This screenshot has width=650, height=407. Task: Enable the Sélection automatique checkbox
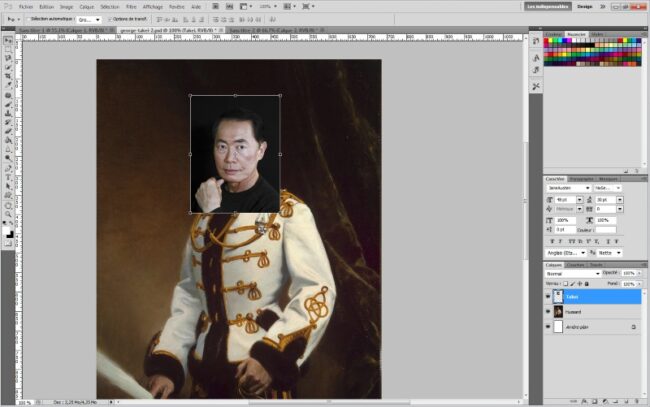[27, 19]
